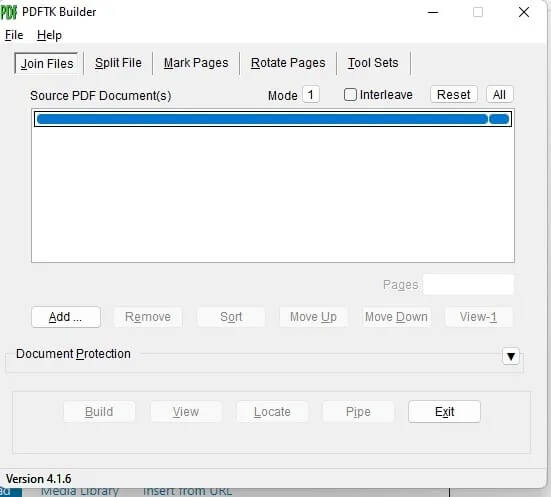
Task: Click Media Library in the background window
Action: [80, 491]
